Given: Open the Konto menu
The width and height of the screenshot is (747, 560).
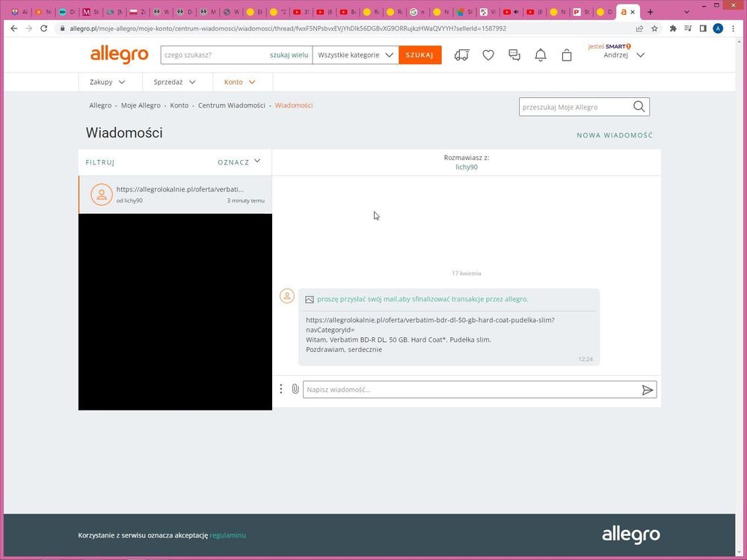Looking at the screenshot, I should pos(239,82).
